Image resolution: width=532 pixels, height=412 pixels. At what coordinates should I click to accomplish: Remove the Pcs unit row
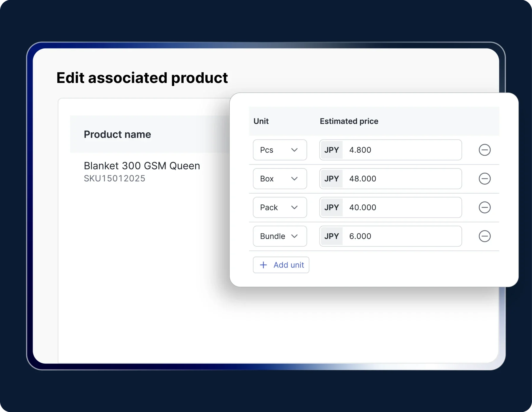pos(484,150)
